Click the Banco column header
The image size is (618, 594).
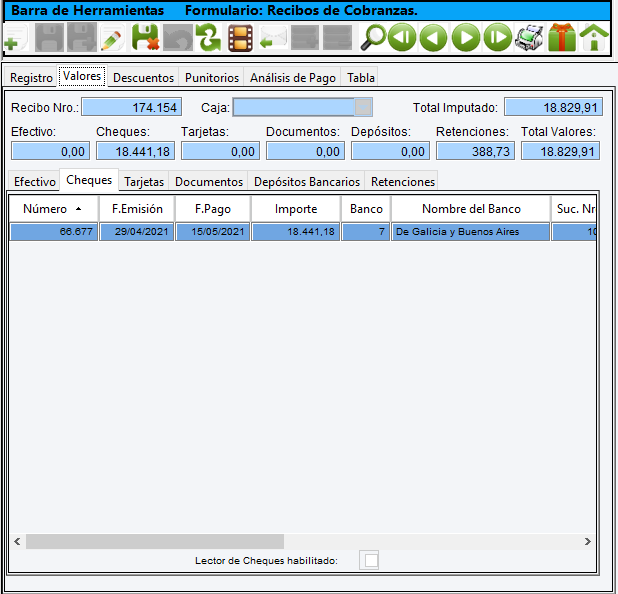(x=366, y=209)
